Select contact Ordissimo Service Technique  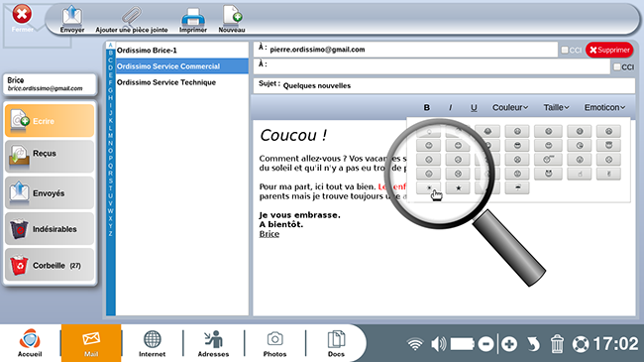pyautogui.click(x=182, y=82)
